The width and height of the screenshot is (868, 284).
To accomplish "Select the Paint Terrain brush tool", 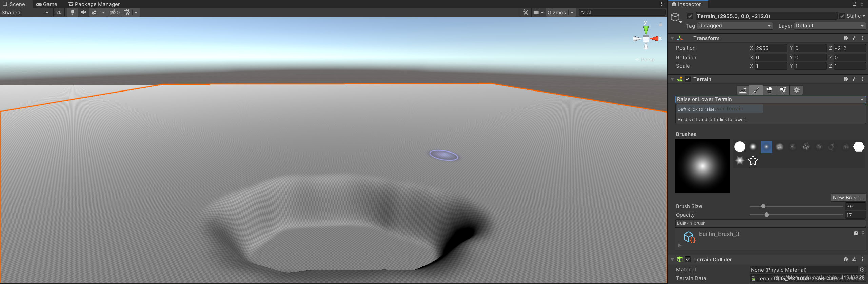I will pos(756,90).
